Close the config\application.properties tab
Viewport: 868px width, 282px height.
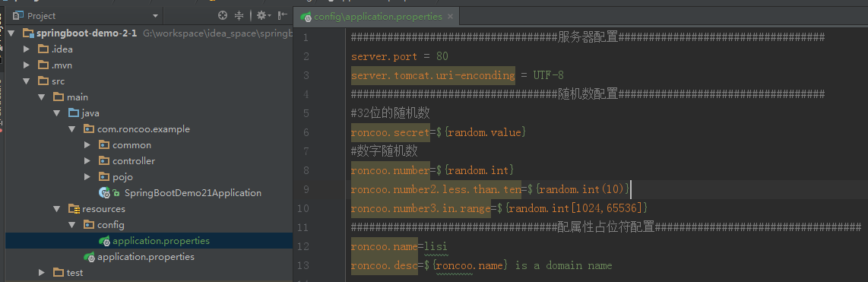click(450, 17)
